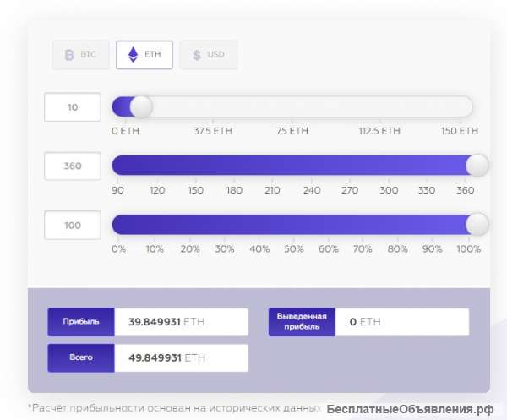This screenshot has height=420, width=507.
Task: Click the Прибыль label button
Action: (81, 322)
